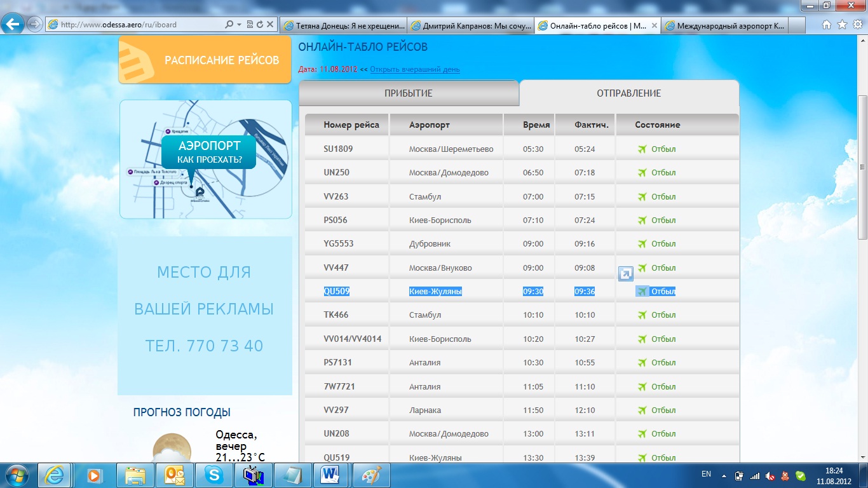The width and height of the screenshot is (868, 488).
Task: Click the Refresh icon in address bar
Action: click(x=260, y=25)
